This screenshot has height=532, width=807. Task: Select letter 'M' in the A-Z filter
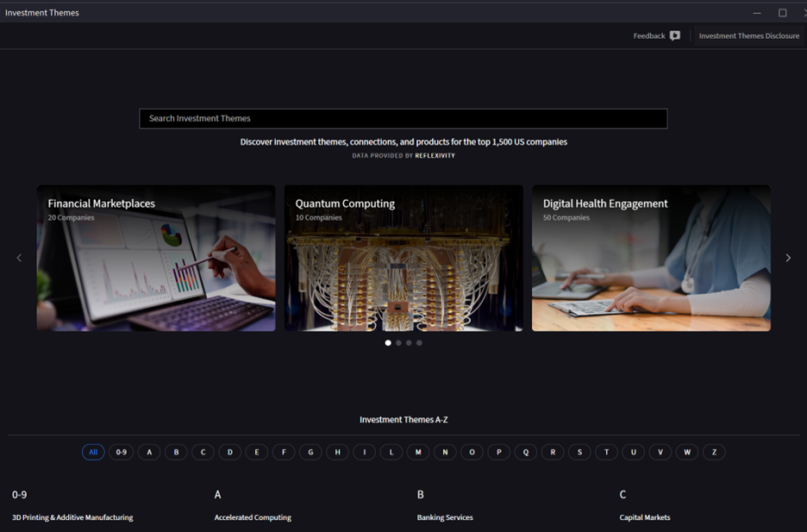click(x=417, y=451)
